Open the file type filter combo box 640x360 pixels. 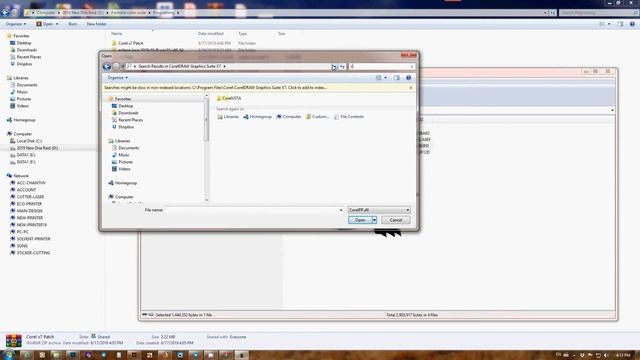coord(379,210)
